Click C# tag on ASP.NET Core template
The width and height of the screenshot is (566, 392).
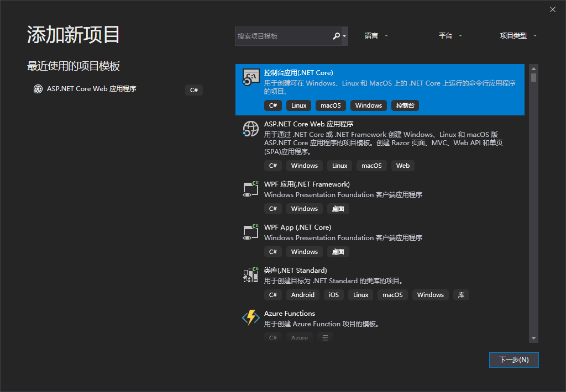(x=273, y=166)
